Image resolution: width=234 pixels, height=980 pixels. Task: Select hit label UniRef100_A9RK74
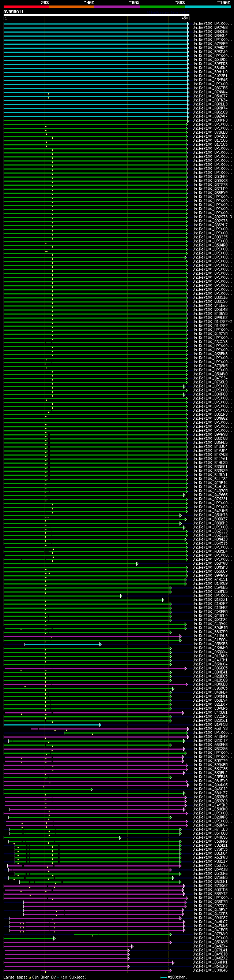(210, 108)
